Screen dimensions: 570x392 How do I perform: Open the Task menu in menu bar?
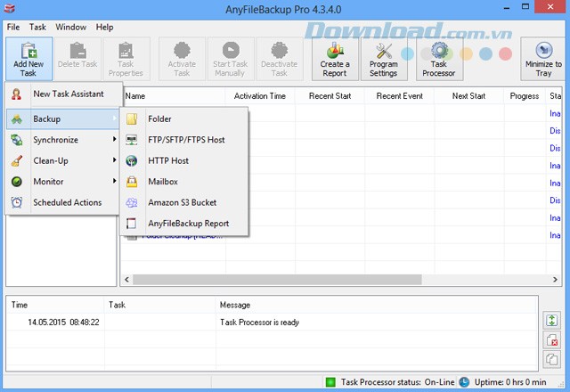pyautogui.click(x=37, y=28)
